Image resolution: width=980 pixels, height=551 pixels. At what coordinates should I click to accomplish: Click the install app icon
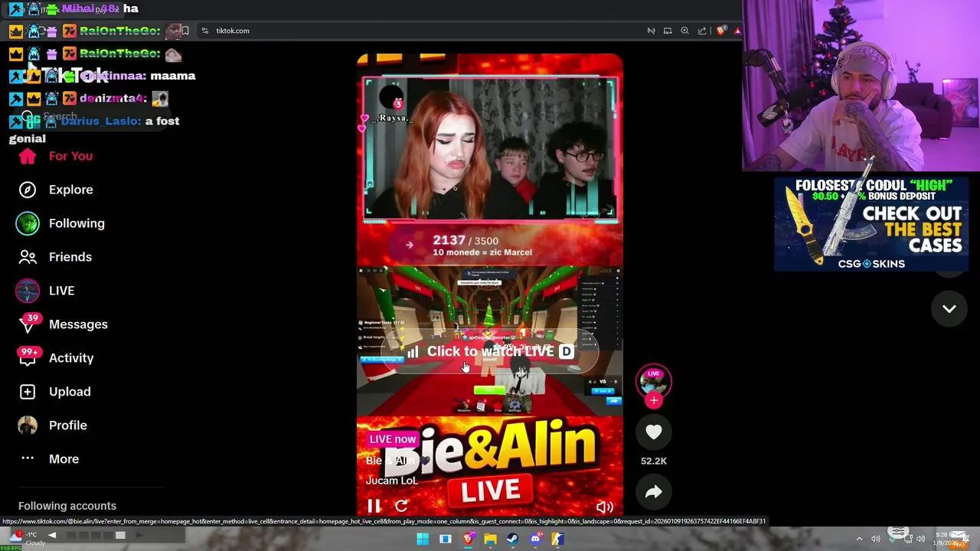tap(668, 31)
